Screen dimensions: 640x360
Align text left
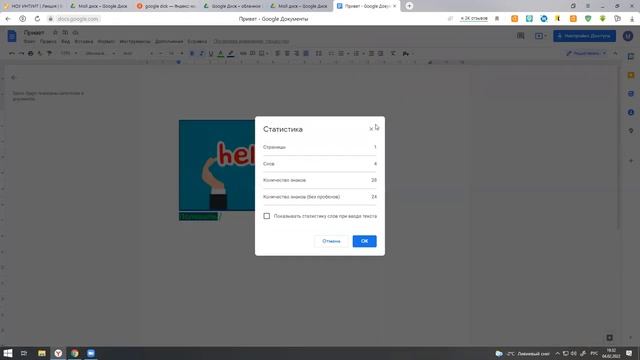click(278, 53)
